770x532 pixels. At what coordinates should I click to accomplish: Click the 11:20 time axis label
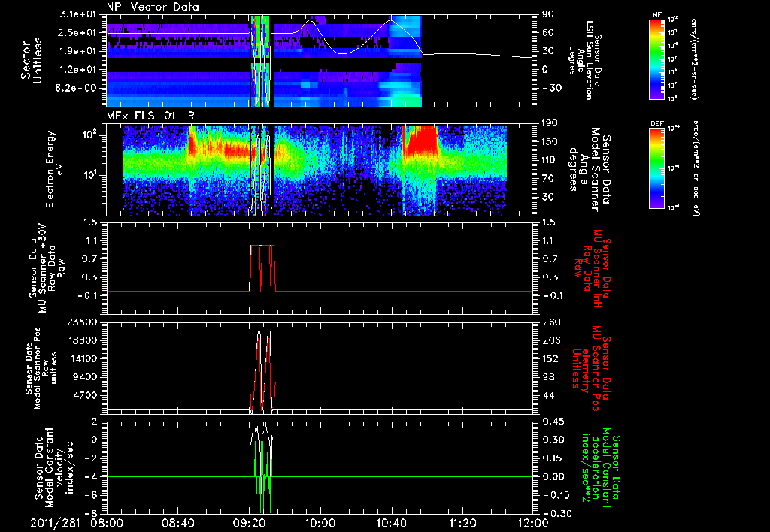[462, 523]
